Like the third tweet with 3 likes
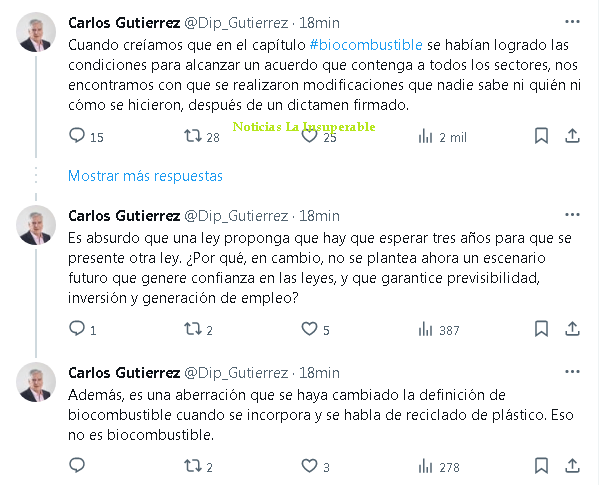 point(309,466)
